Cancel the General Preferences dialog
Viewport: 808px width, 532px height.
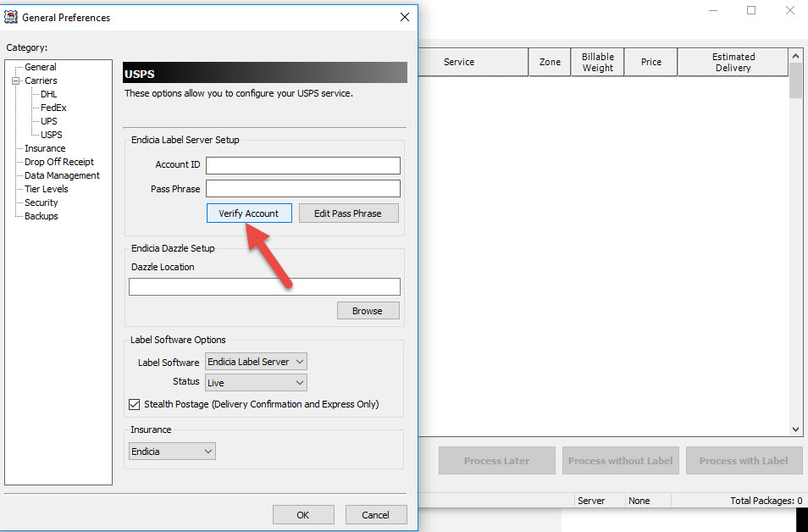[x=376, y=514]
